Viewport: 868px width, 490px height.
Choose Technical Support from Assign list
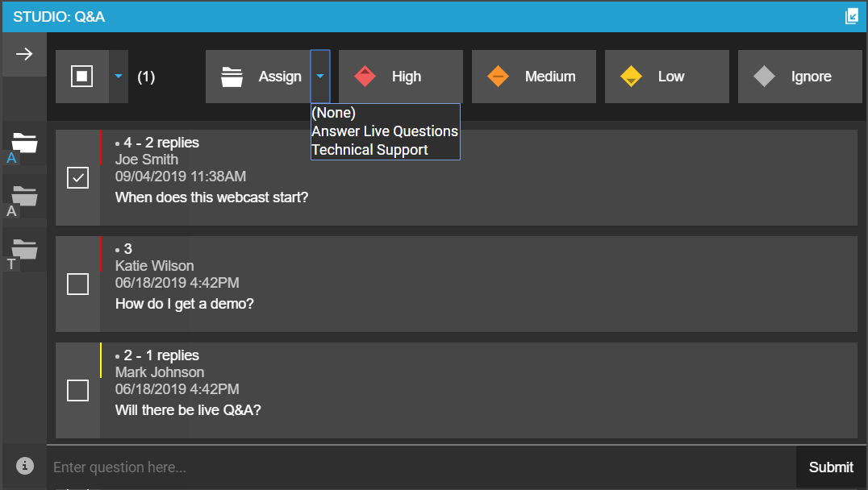(x=369, y=150)
